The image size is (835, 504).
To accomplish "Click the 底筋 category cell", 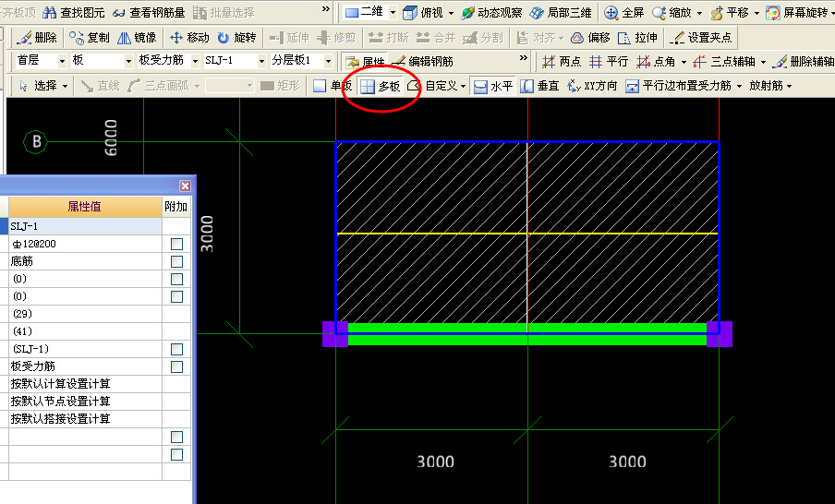I will pyautogui.click(x=85, y=261).
